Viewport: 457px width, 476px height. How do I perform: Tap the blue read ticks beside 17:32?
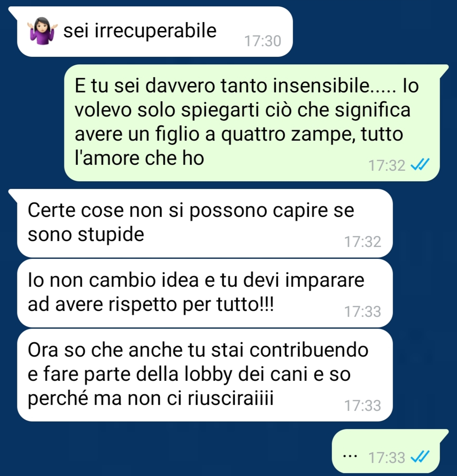click(420, 165)
